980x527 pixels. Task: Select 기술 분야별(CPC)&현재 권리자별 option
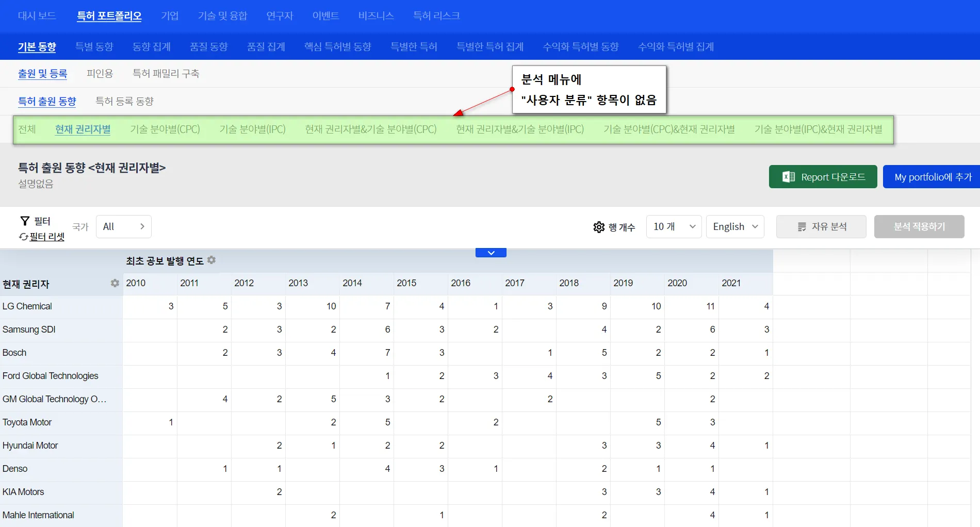pos(669,129)
